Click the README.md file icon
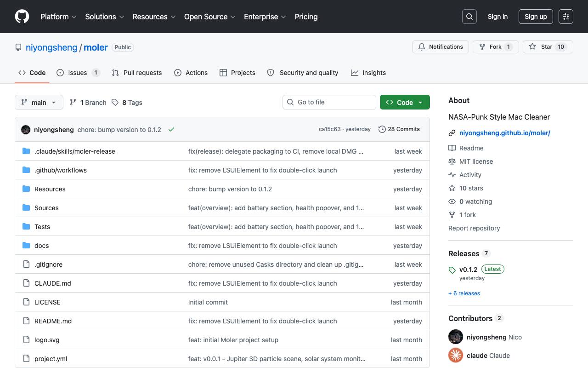 26,321
